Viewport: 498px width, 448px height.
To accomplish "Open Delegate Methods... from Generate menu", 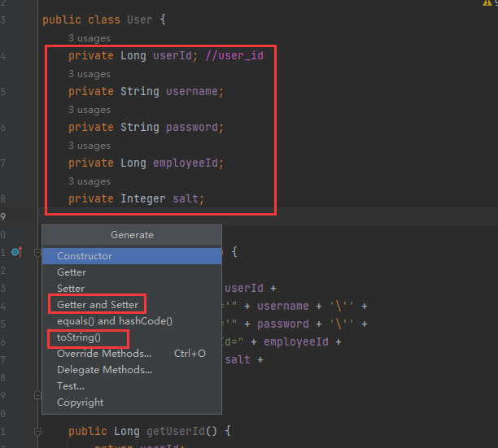I will 104,370.
